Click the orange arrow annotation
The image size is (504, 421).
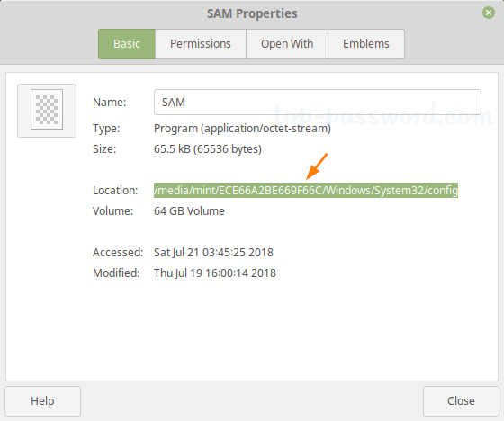(317, 166)
